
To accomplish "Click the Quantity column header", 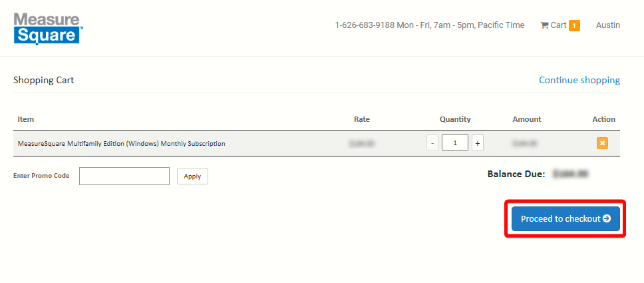I will pos(455,119).
